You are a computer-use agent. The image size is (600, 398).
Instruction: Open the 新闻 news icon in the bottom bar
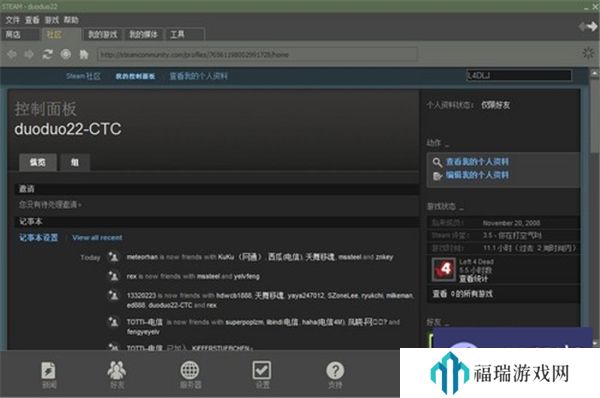point(49,375)
